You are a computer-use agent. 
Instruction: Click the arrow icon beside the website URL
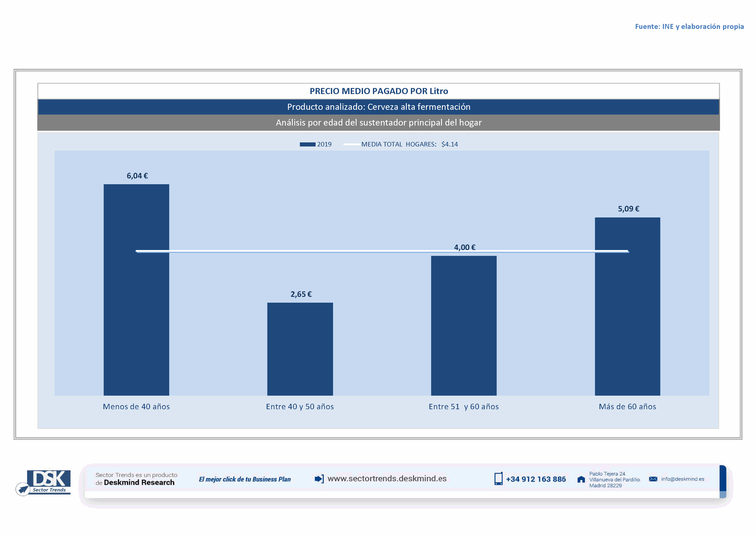[319, 479]
